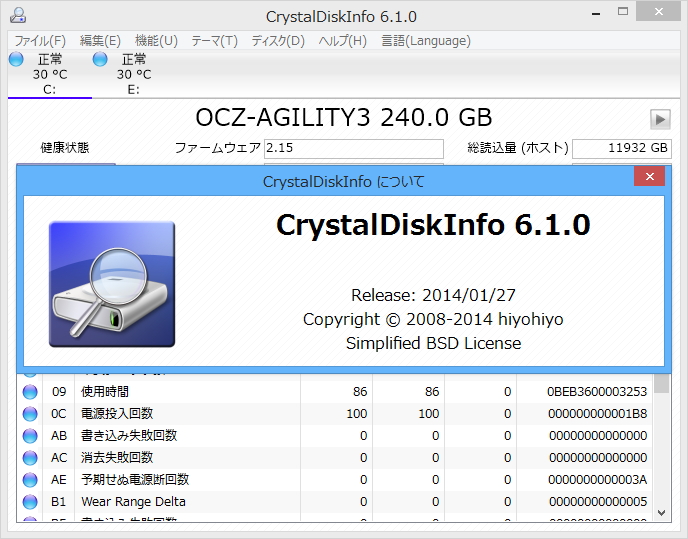688x539 pixels.
Task: Open the ディスク(D) menu
Action: pos(278,41)
